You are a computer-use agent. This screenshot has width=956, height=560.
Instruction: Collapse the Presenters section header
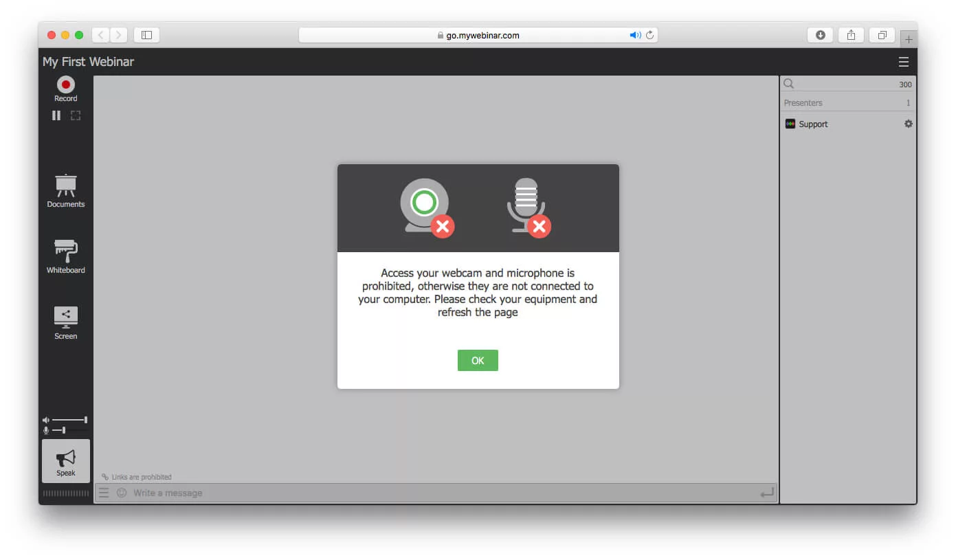(805, 102)
